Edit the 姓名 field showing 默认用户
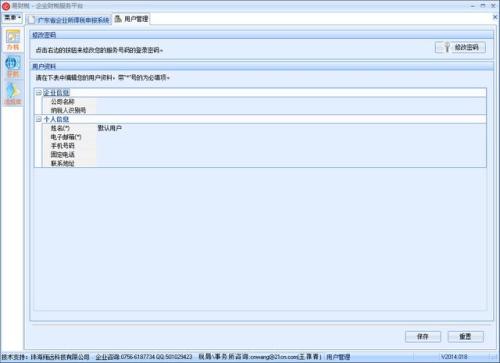 (291, 128)
